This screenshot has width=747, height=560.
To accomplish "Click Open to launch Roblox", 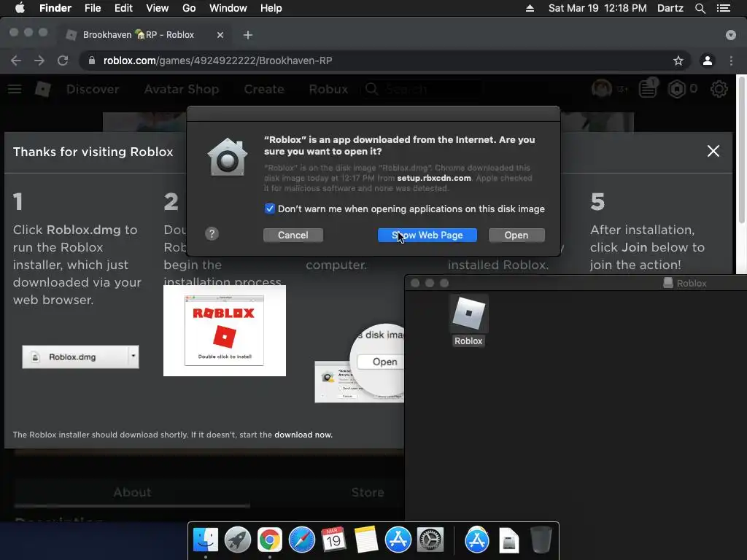I will pyautogui.click(x=516, y=235).
